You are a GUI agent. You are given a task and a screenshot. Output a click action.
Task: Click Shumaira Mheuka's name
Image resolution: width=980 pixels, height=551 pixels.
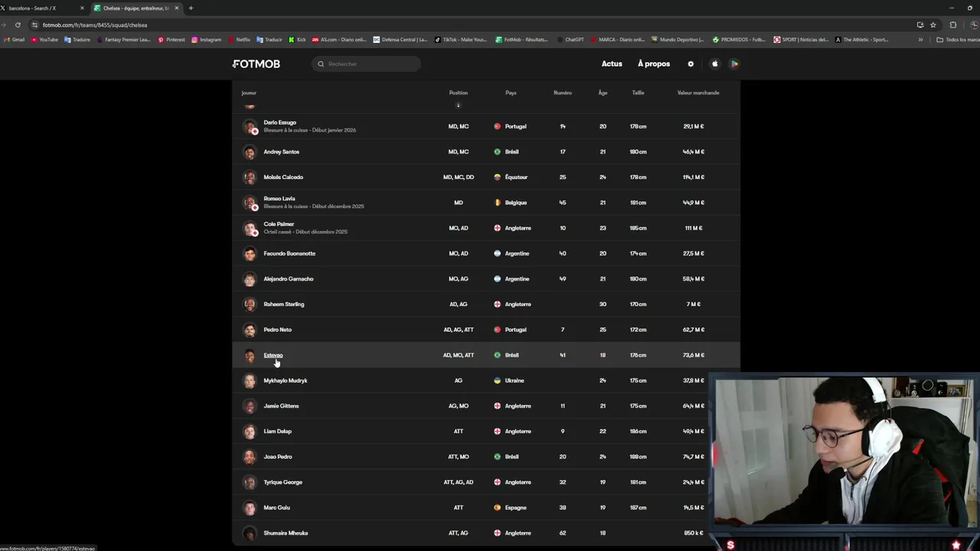(x=286, y=533)
